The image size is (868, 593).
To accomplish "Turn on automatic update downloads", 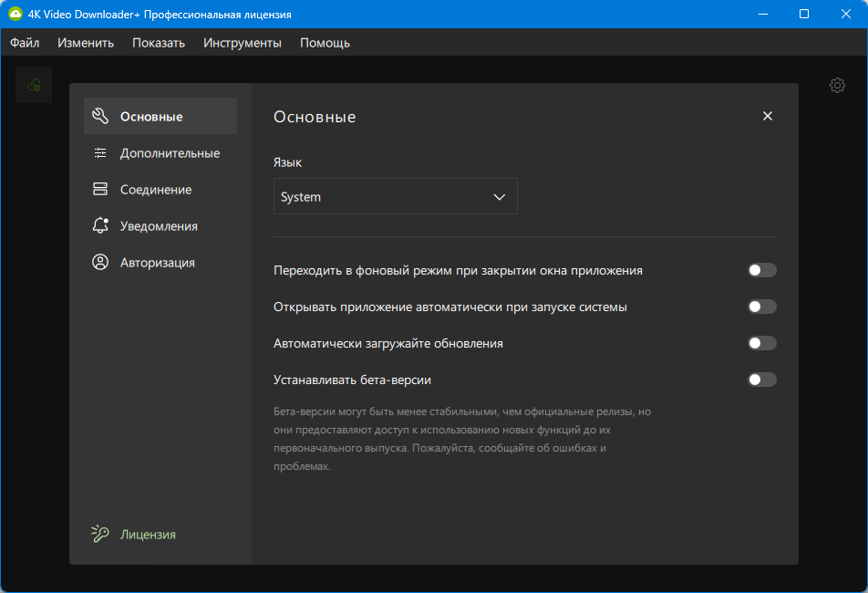I will [x=761, y=343].
